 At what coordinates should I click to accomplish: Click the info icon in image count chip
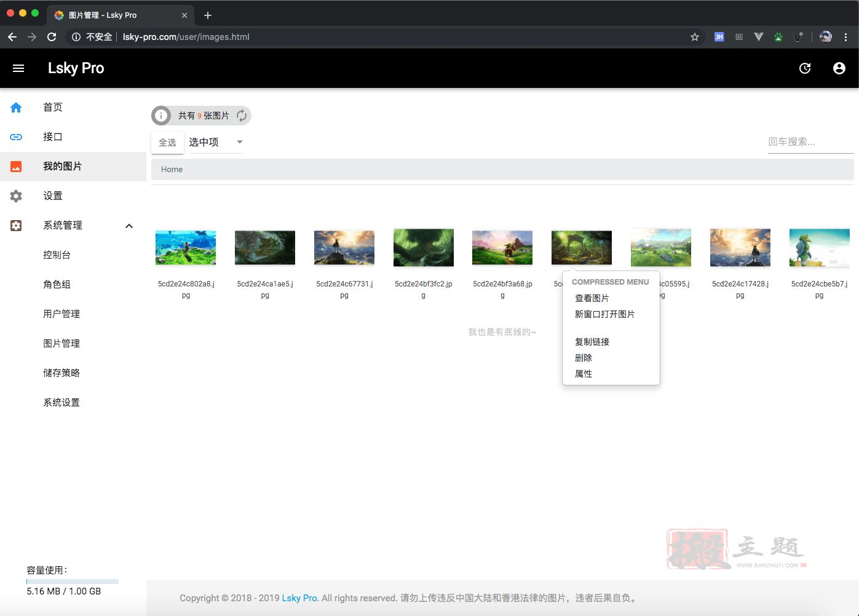[x=161, y=116]
